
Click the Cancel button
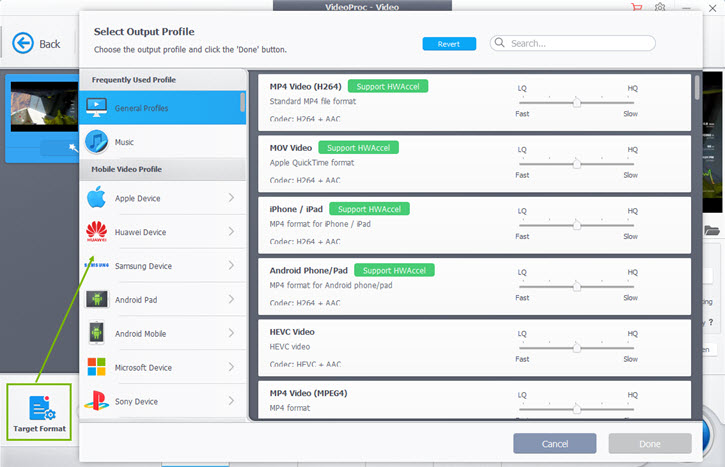554,443
